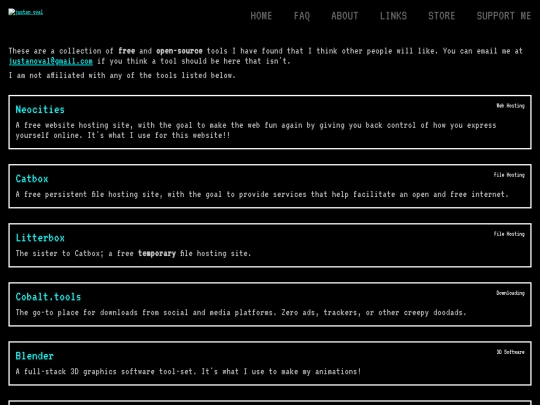Image resolution: width=540 pixels, height=405 pixels.
Task: Click the 'I am not affiliated' disclaimer line
Action: click(122, 75)
